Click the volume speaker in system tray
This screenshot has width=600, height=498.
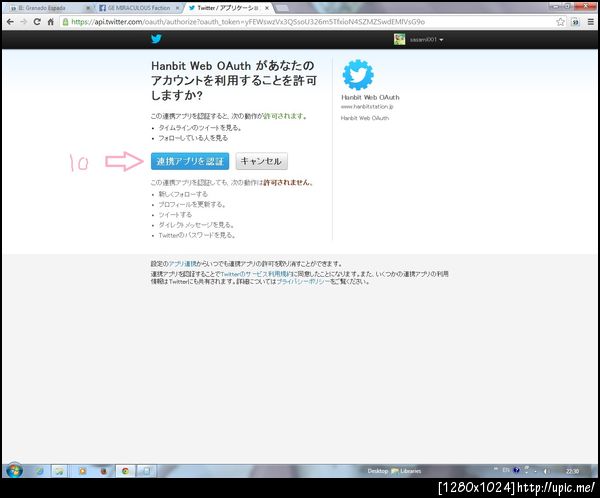(x=547, y=471)
